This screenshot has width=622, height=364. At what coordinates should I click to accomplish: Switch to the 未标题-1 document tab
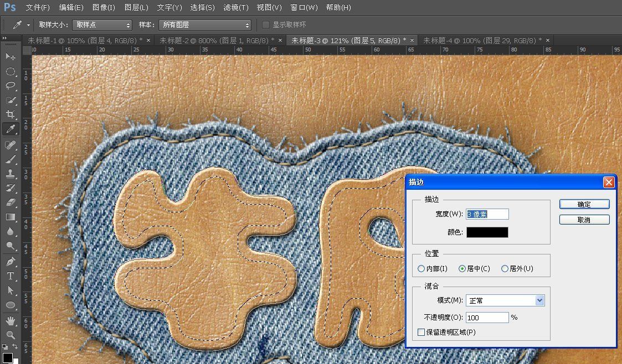pos(85,40)
